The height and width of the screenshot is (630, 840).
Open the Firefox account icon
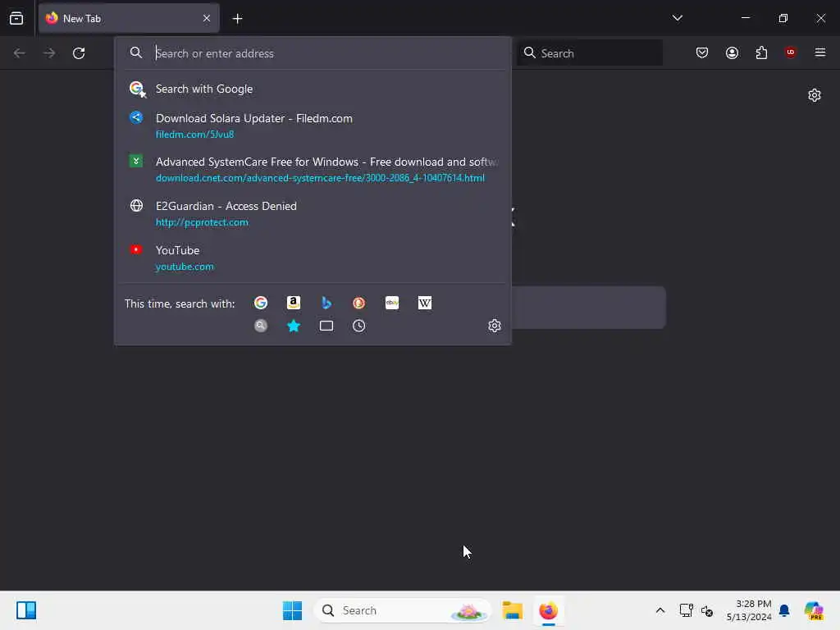point(732,52)
